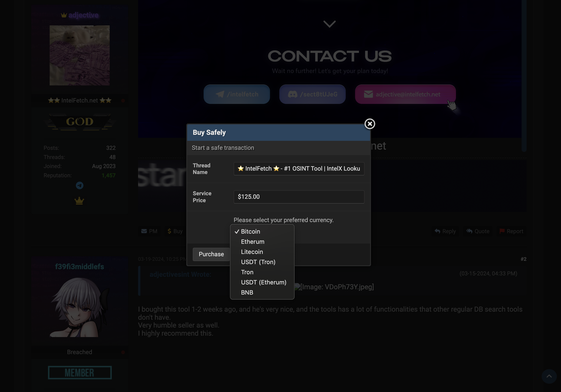Click adjective's Telegram profile icon
This screenshot has width=561, height=392.
click(x=79, y=185)
